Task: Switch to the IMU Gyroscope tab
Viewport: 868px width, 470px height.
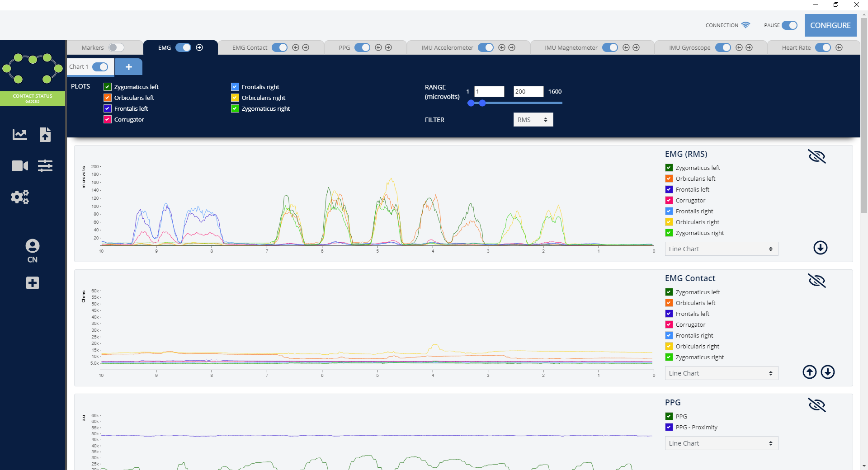Action: [690, 47]
